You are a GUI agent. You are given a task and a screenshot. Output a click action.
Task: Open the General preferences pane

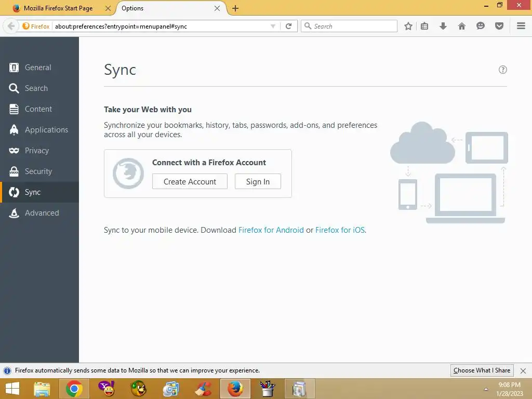(x=39, y=68)
